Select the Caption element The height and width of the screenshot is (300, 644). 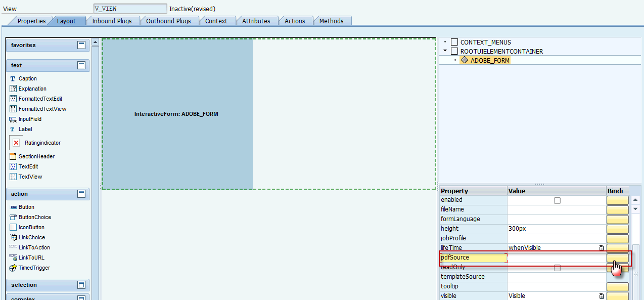click(x=27, y=78)
